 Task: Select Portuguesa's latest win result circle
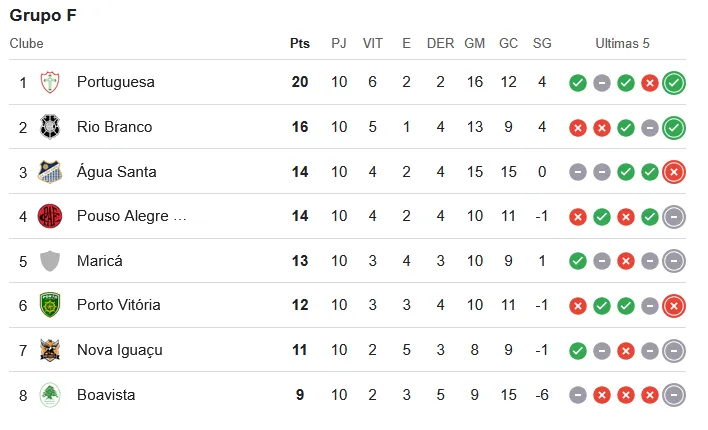point(674,83)
